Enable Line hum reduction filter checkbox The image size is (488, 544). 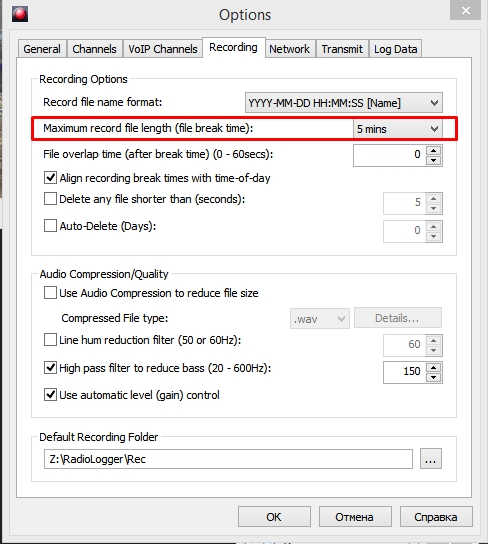coord(50,340)
